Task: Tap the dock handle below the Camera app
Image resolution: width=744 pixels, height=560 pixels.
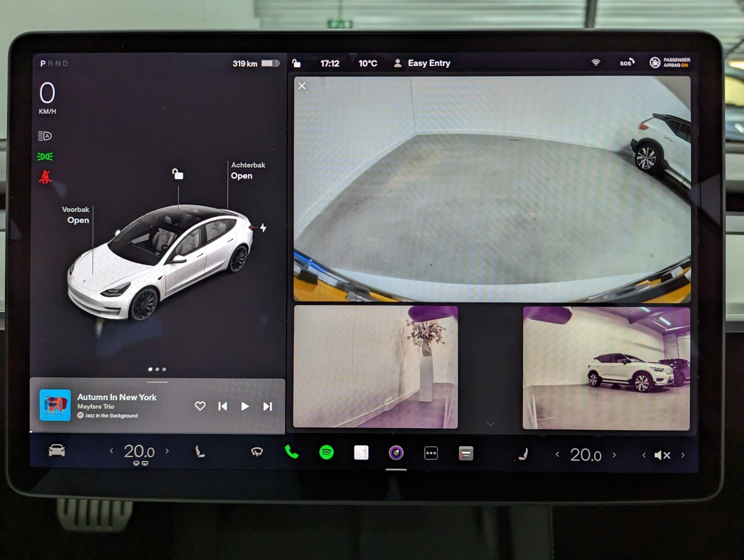Action: coord(396,470)
